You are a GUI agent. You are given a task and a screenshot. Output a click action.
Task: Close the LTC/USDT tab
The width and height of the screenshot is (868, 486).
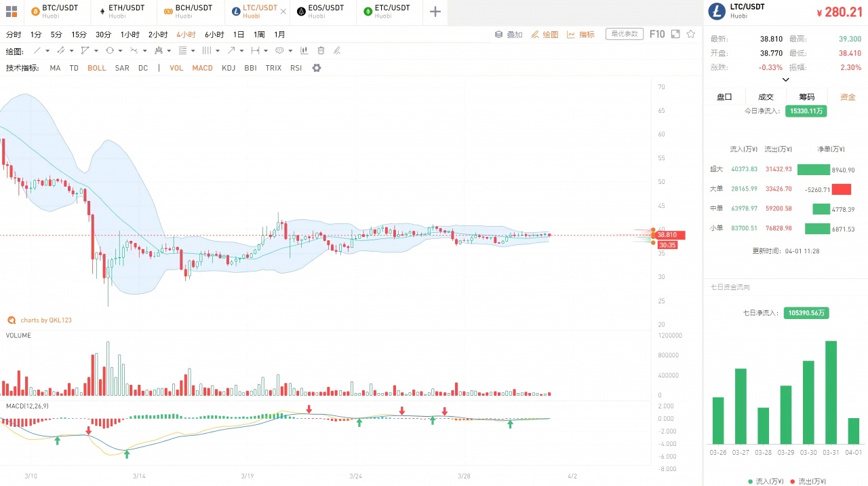[x=283, y=12]
